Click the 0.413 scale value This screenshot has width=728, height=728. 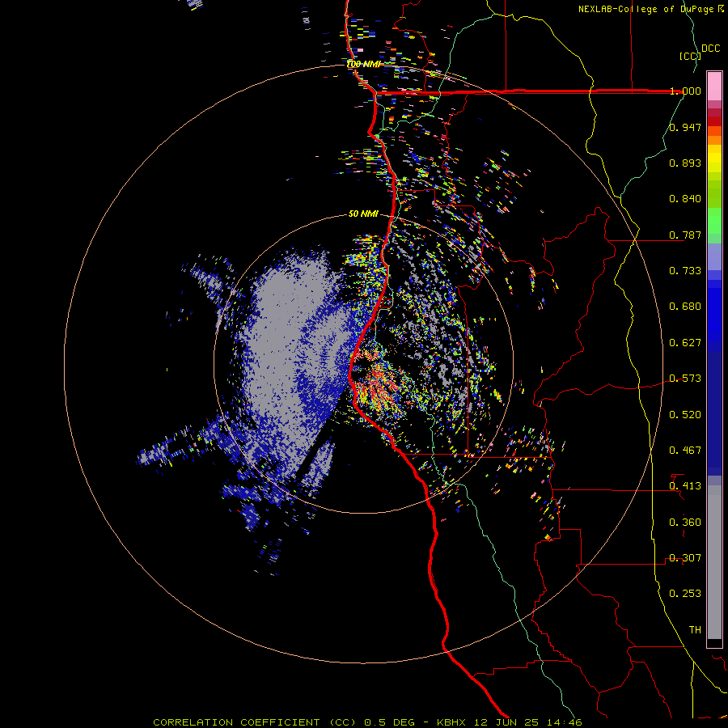click(685, 486)
